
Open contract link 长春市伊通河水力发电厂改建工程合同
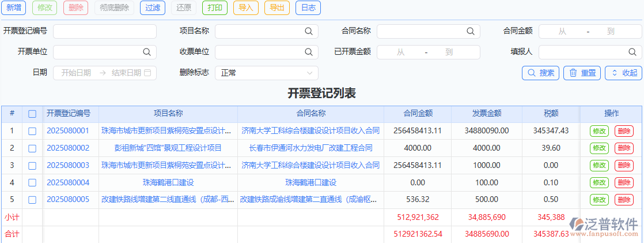311,148
